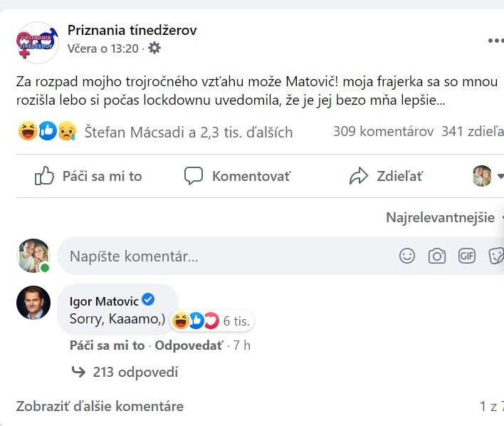Viewport: 504px width, 426px height.
Task: Expand the 213 odpovedí replies
Action: pyautogui.click(x=135, y=372)
